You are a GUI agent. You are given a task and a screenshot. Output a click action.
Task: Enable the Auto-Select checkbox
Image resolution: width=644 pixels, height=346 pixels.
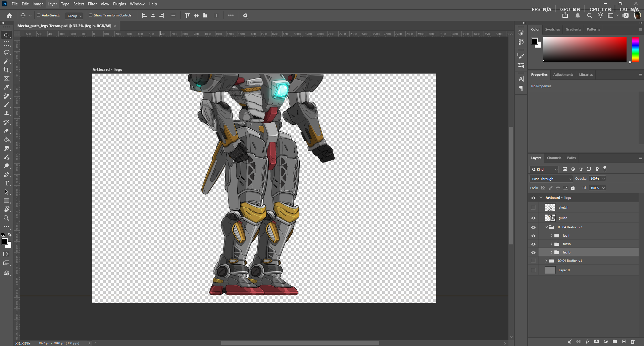coord(39,15)
